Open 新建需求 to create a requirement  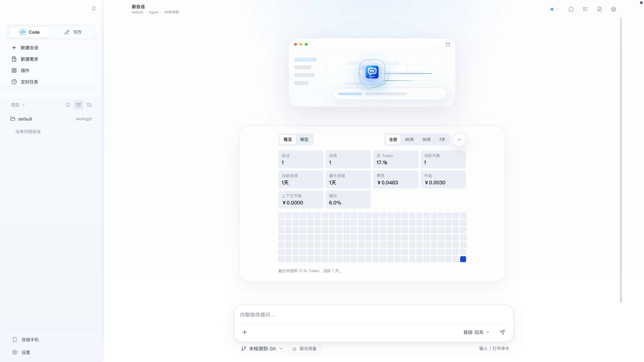tap(30, 59)
